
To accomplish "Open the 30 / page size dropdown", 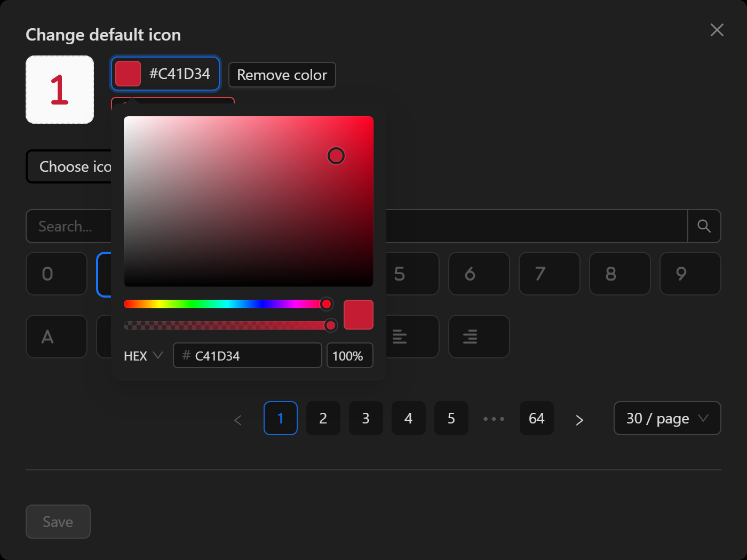I will click(x=667, y=418).
